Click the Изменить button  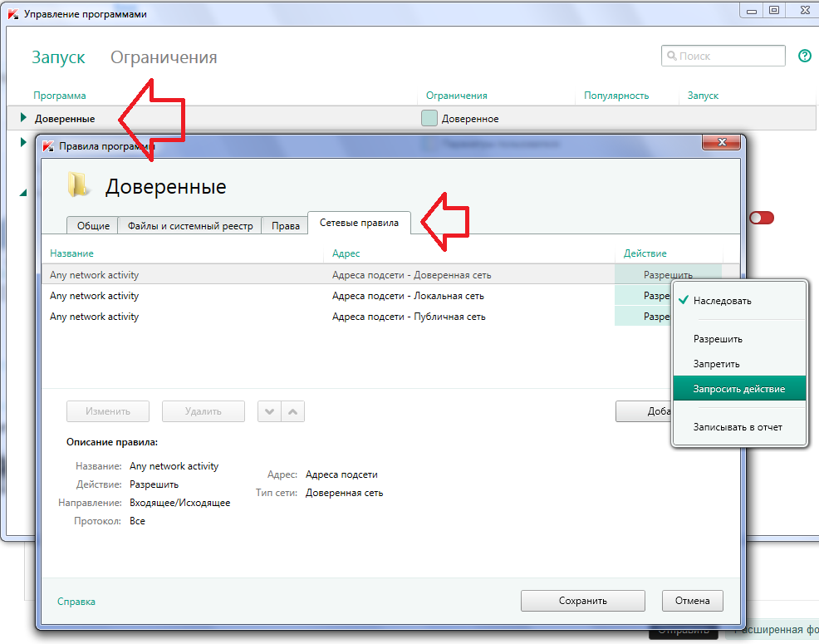pos(108,411)
